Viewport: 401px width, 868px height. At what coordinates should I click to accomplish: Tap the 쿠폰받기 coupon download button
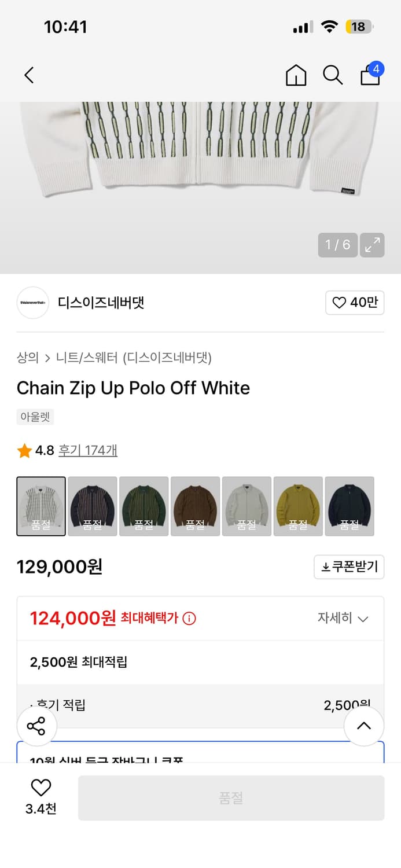[348, 567]
